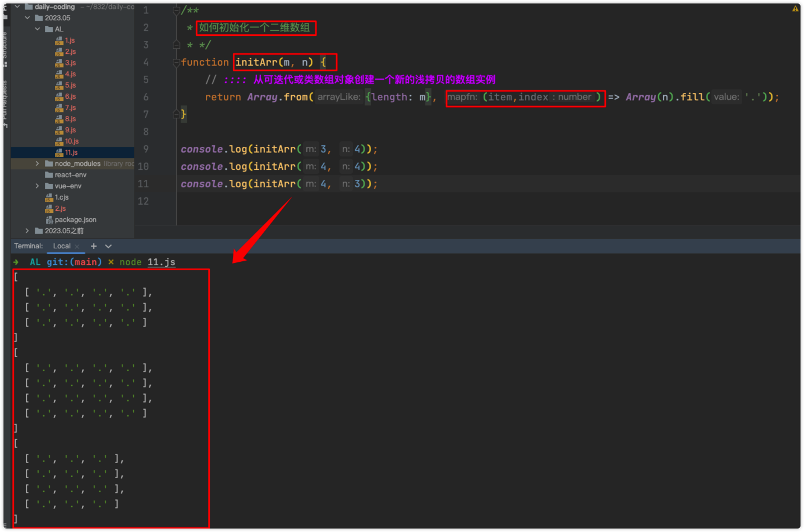804x532 pixels.
Task: Fold the initArr function at line 4
Action: 176,62
